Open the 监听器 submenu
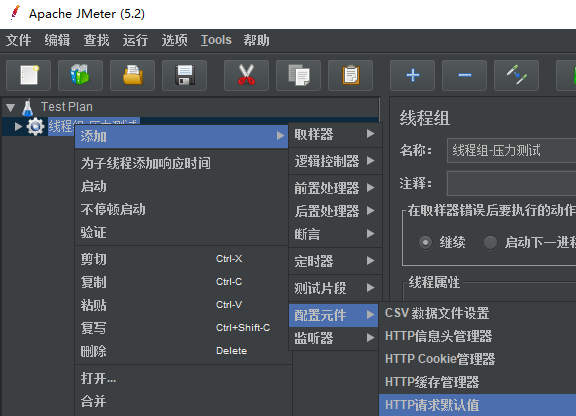 click(x=334, y=338)
